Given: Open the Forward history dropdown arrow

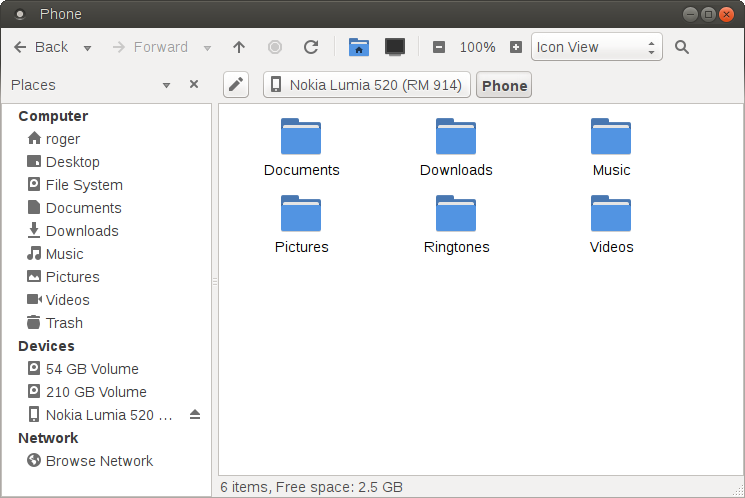Looking at the screenshot, I should click(207, 48).
